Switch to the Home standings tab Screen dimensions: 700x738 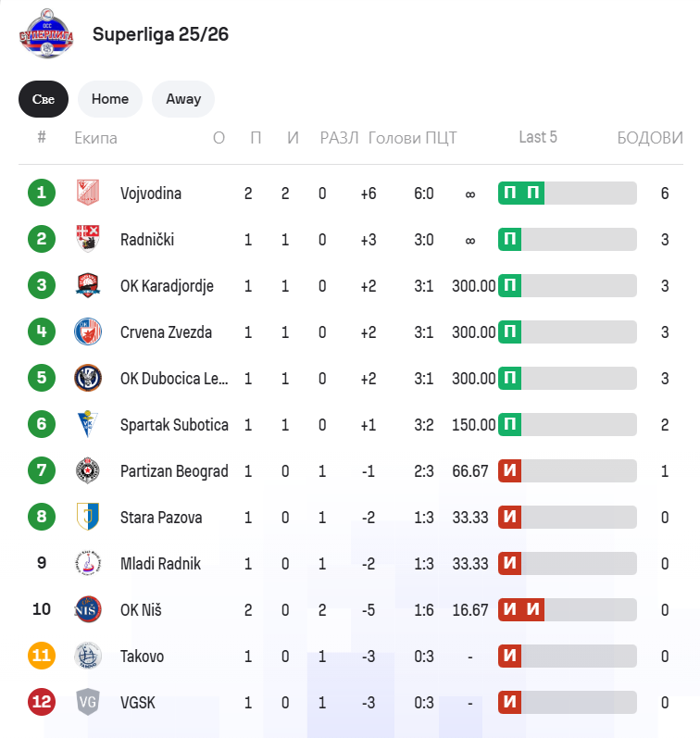click(110, 99)
